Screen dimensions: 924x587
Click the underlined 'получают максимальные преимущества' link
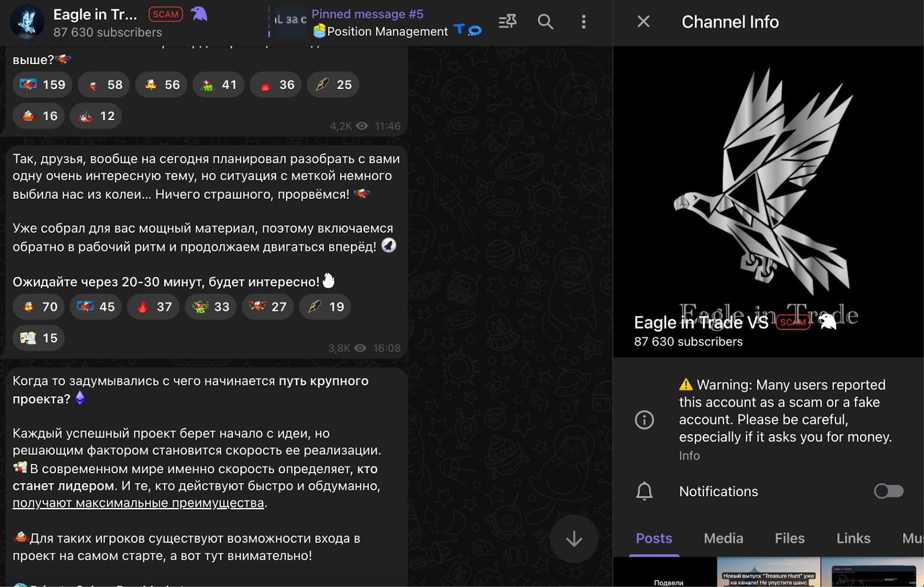point(139,503)
